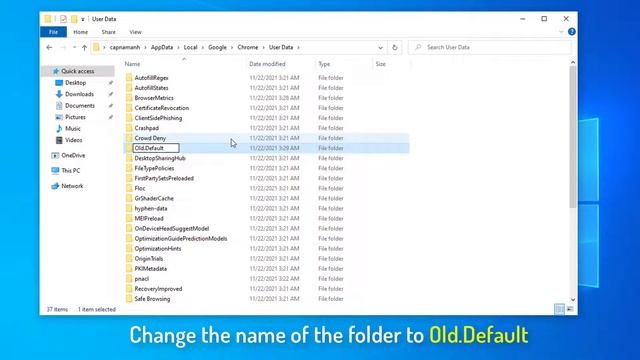Select the hyphen-data folder icon
Screen dimensions: 640x360
pyautogui.click(x=129, y=208)
